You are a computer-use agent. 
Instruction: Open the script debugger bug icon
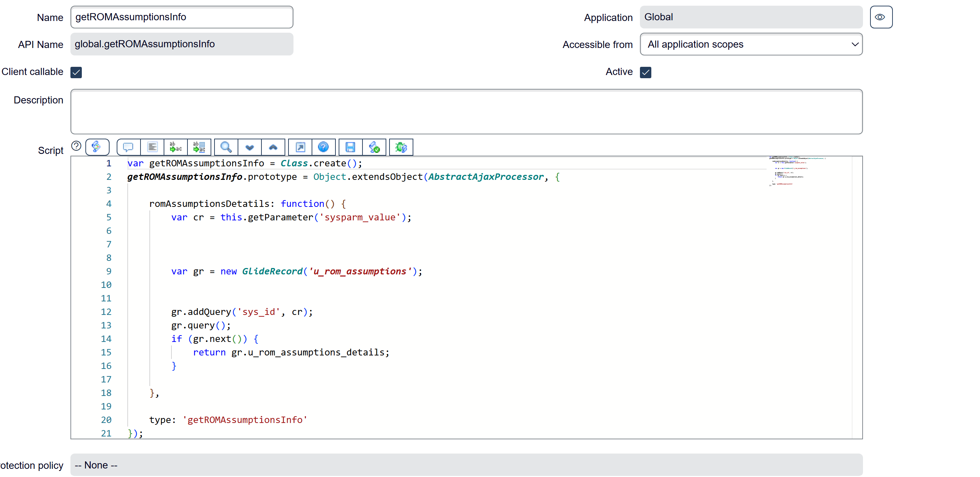(x=401, y=147)
